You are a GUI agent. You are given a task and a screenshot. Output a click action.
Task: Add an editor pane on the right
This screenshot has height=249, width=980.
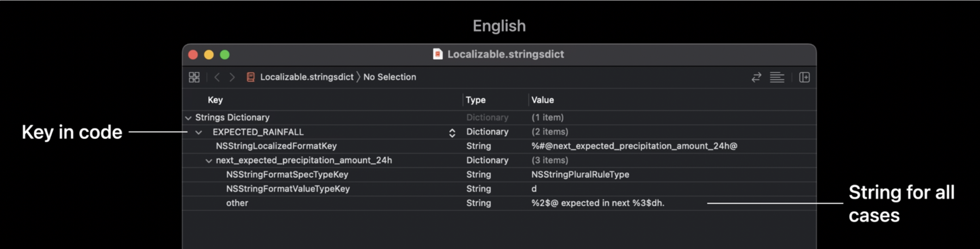pyautogui.click(x=805, y=77)
